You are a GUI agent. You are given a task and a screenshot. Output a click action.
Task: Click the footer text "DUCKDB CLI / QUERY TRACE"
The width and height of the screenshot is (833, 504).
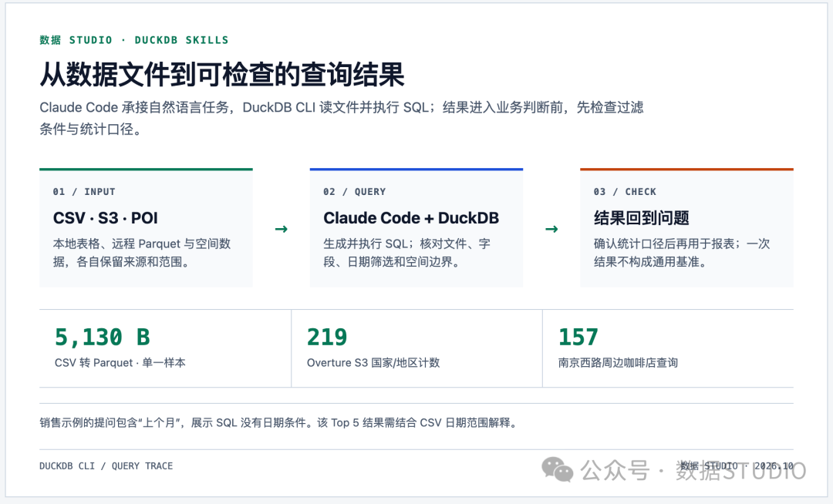(x=106, y=465)
